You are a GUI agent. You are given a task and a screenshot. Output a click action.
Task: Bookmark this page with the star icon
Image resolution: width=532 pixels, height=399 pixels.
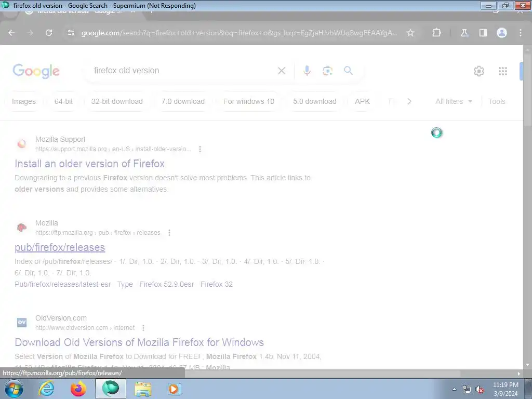410,33
